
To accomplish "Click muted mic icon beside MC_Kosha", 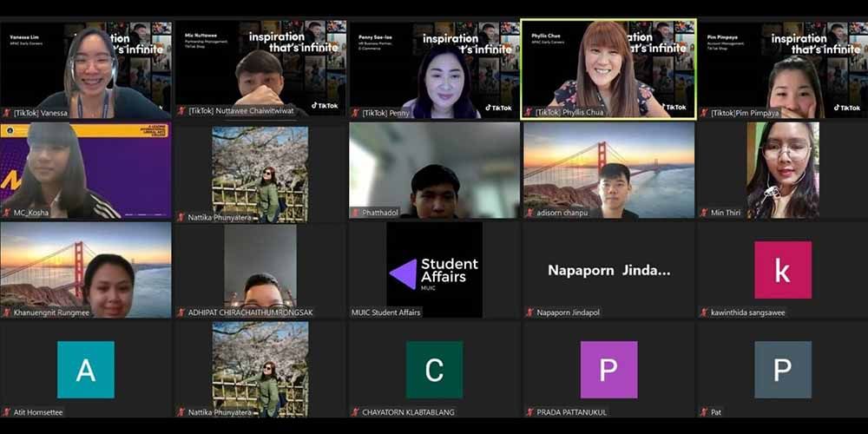I will coord(7,213).
